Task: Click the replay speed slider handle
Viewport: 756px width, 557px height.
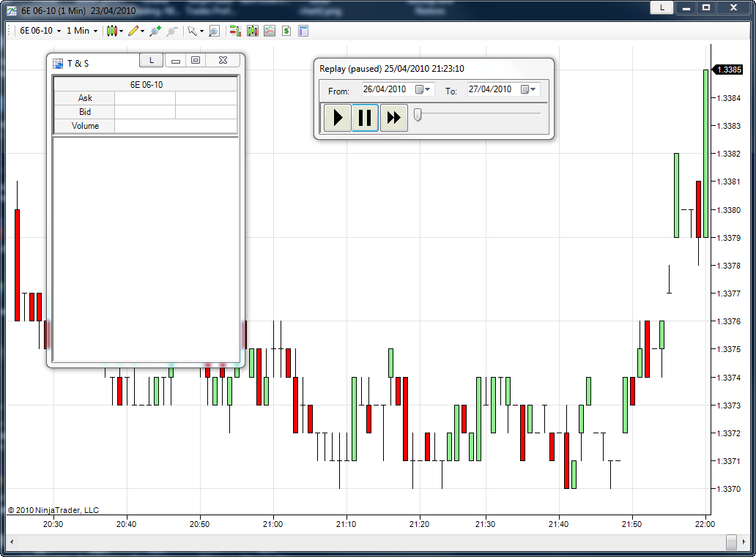Action: tap(418, 114)
